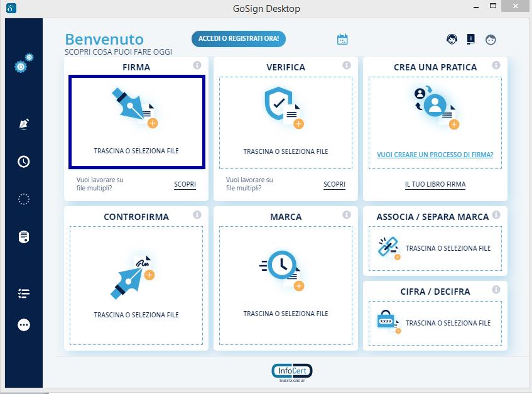This screenshot has height=394, width=532.
Task: Open the clock history icon in sidebar
Action: (x=24, y=161)
